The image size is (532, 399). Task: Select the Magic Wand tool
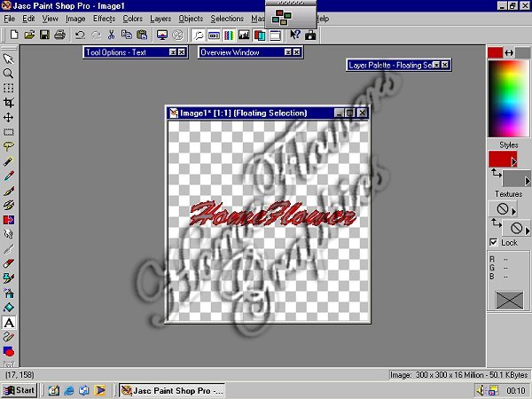click(9, 161)
